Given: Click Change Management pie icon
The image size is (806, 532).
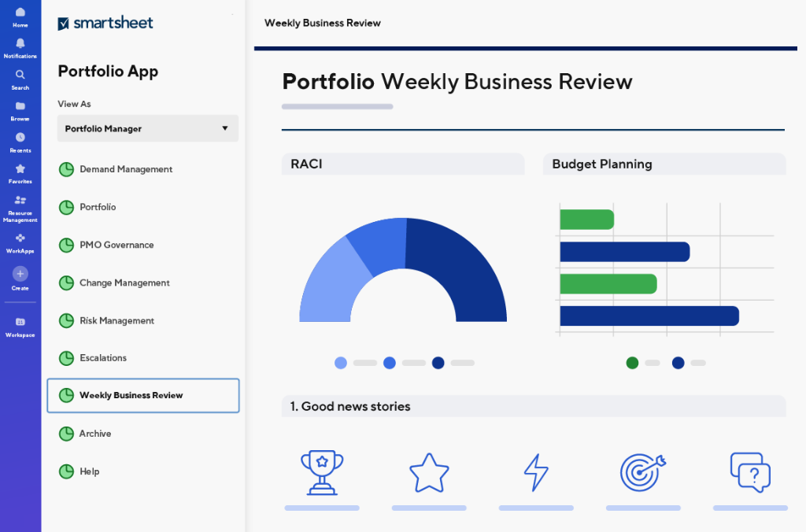Looking at the screenshot, I should [x=66, y=283].
